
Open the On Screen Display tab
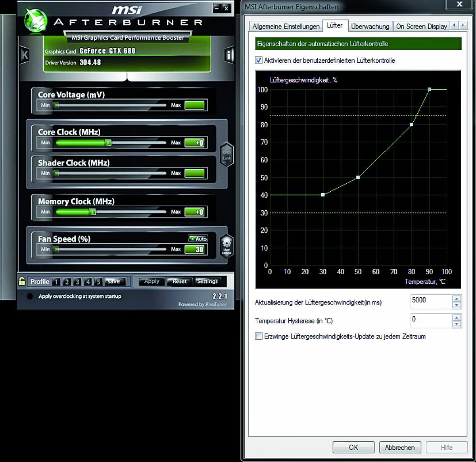421,27
